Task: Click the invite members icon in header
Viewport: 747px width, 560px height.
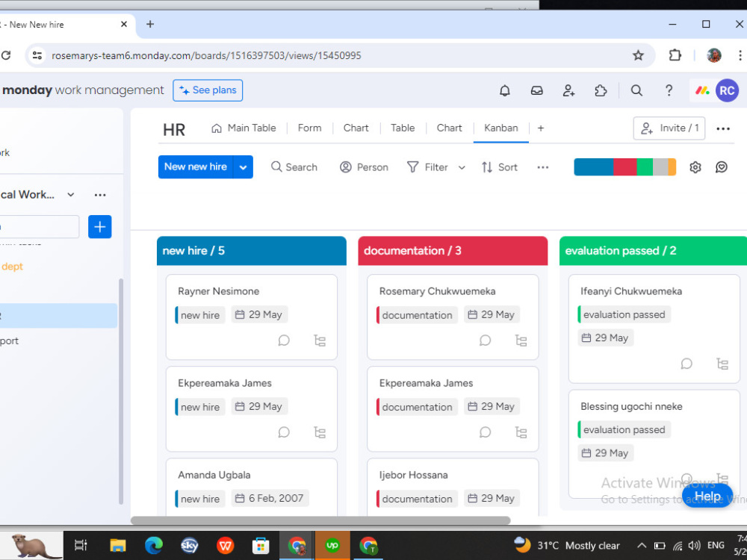Action: coord(568,90)
